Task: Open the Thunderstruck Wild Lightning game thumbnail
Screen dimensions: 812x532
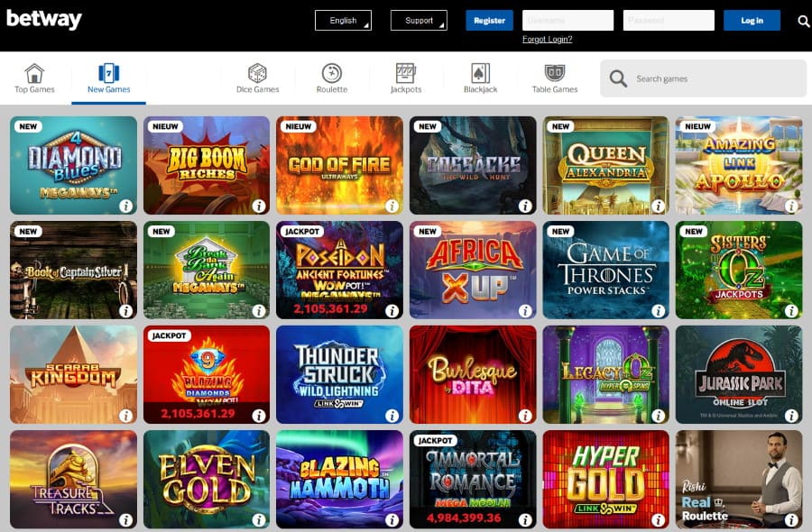Action: 340,375
